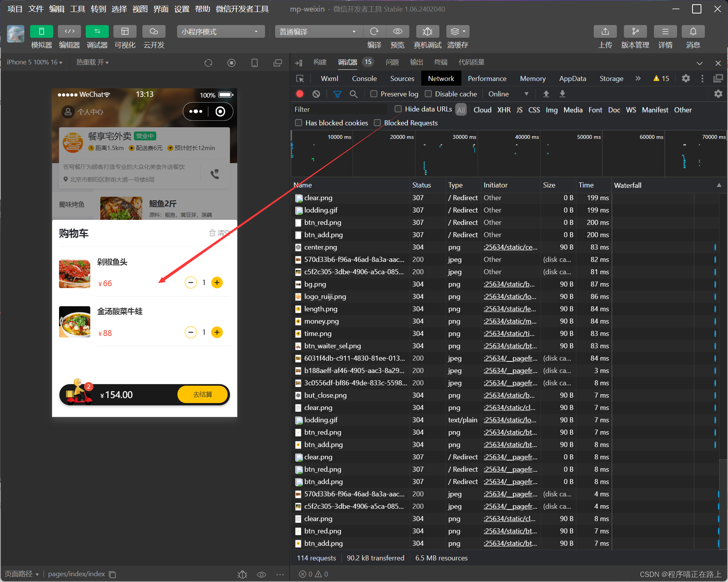Open the 热重载 hot reload dropdown
This screenshot has width=728, height=582.
(x=93, y=62)
